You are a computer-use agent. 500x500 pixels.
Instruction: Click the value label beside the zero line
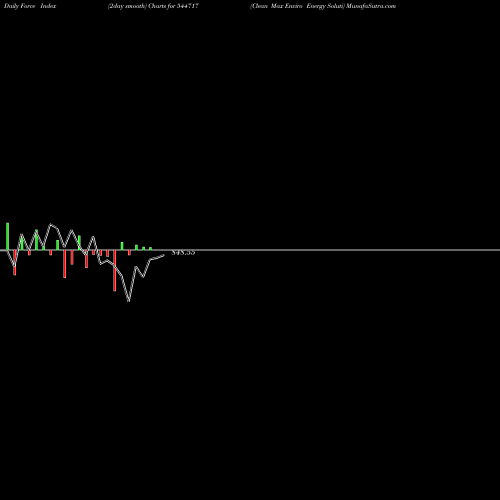[183, 252]
